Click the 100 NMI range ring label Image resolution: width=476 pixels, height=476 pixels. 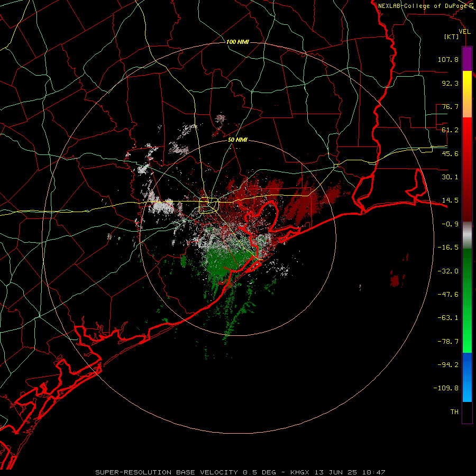click(x=237, y=42)
